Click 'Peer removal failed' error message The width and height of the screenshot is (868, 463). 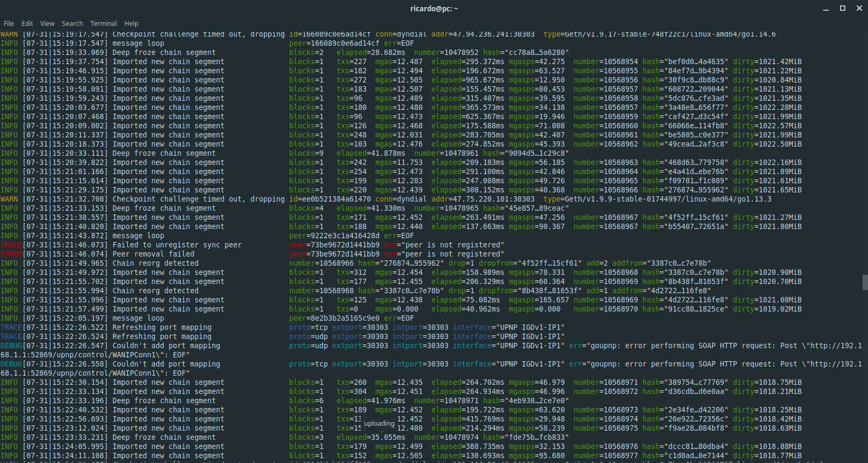[x=153, y=254]
